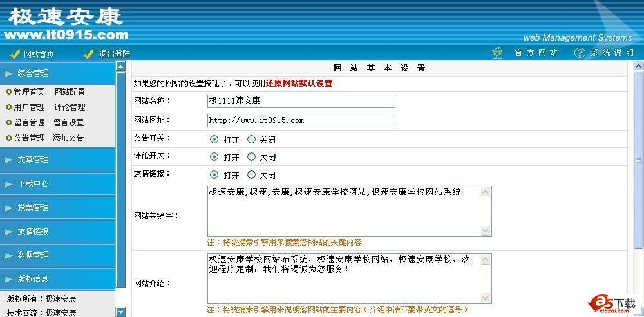644x317 pixels.
Task: Click the arrow icon on 数据管理 section
Action: point(8,255)
